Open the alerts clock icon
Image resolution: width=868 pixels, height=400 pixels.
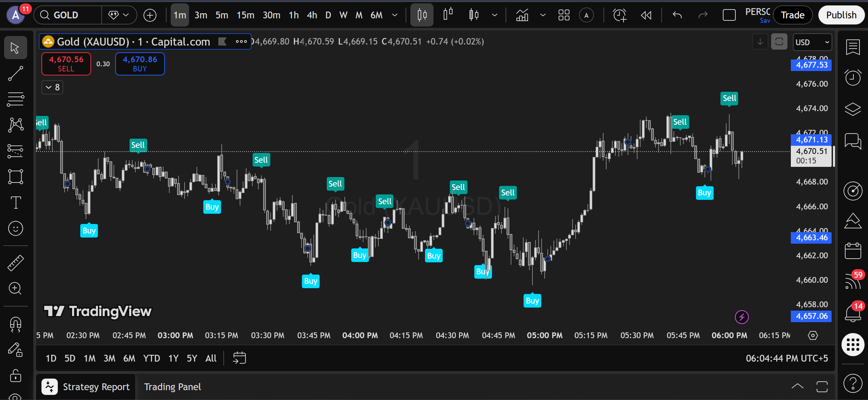coord(853,77)
